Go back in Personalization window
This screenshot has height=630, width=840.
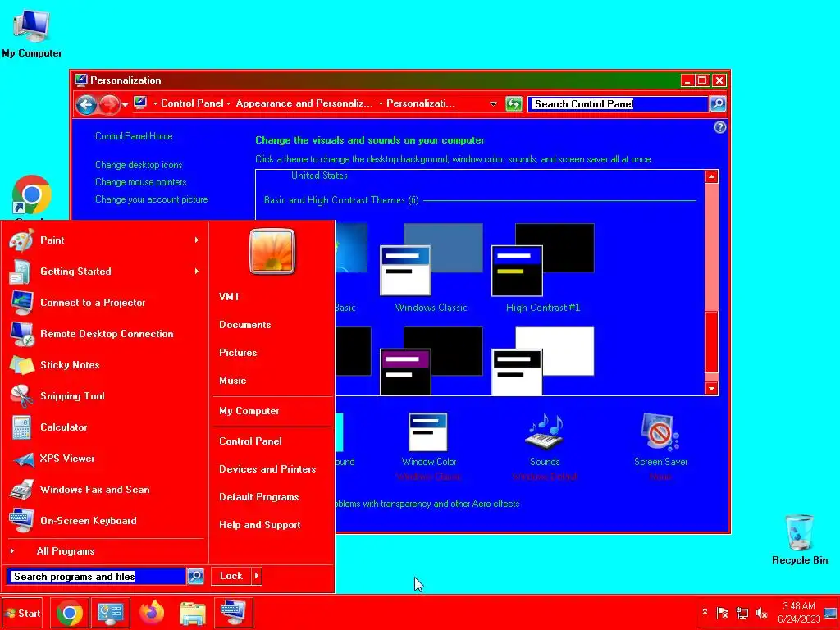pos(85,104)
